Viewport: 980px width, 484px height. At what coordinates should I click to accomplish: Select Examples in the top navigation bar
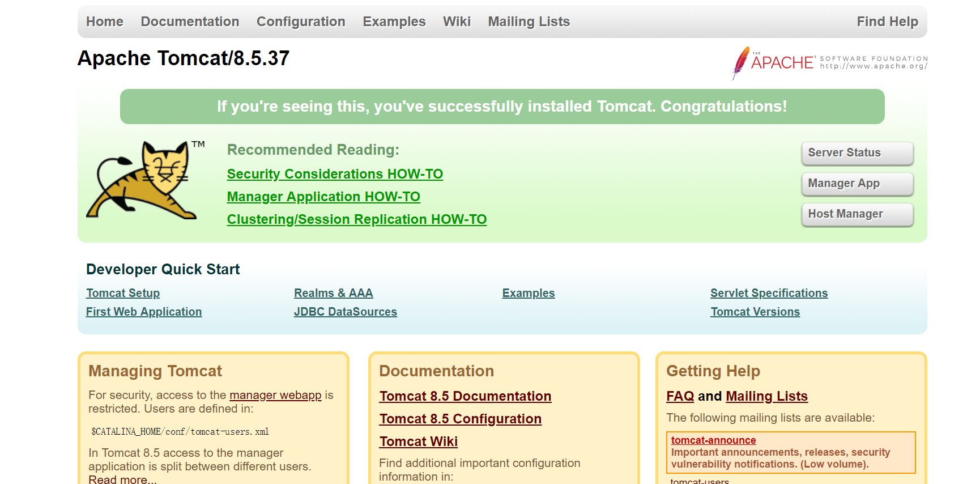tap(394, 22)
